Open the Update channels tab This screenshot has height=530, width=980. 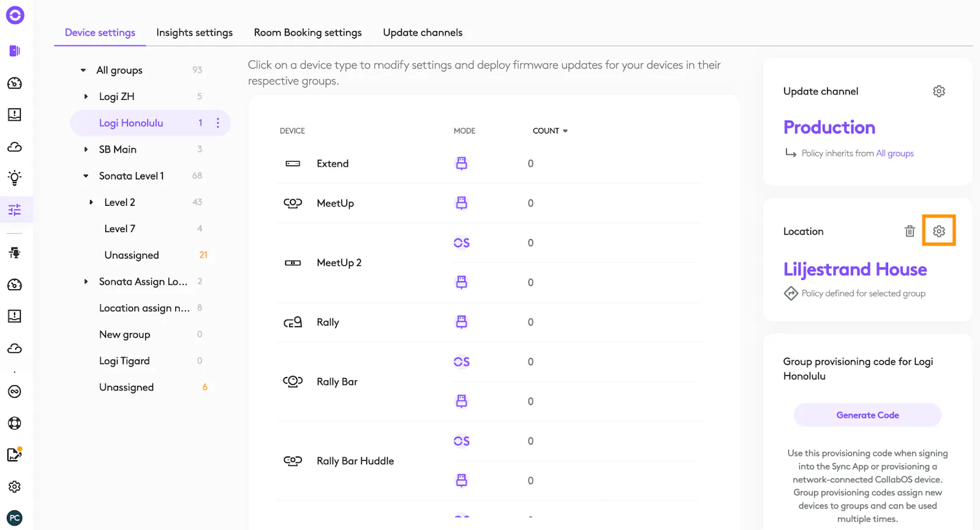[423, 32]
